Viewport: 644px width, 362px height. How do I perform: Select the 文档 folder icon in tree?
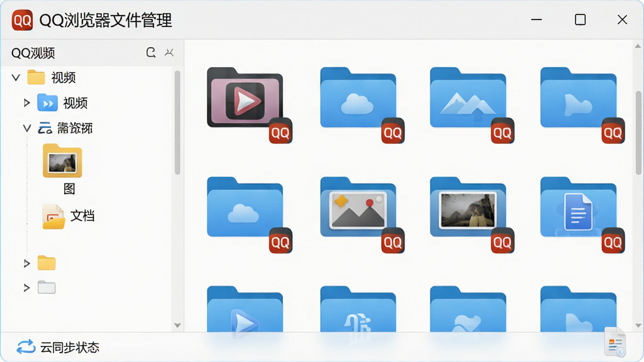(x=54, y=216)
